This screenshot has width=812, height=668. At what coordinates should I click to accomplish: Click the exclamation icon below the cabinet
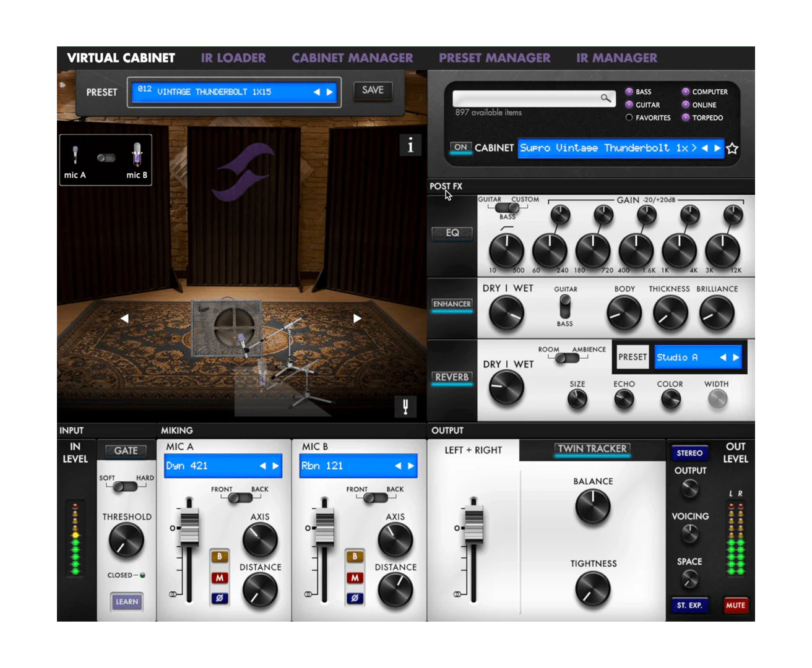405,406
